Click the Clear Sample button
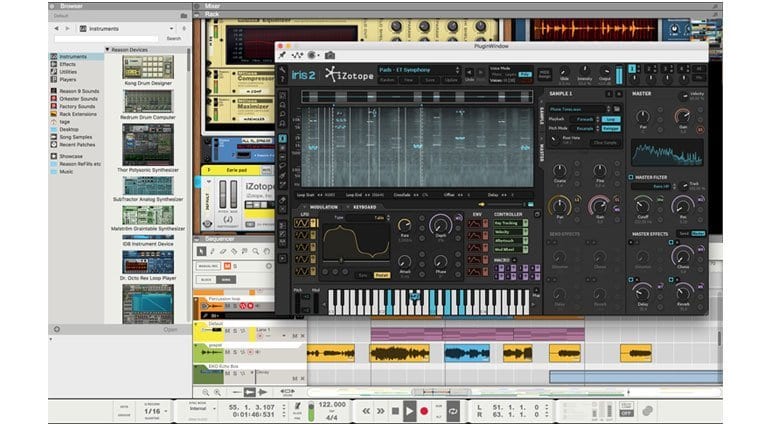Viewport: 770px width, 425px height. click(x=605, y=142)
